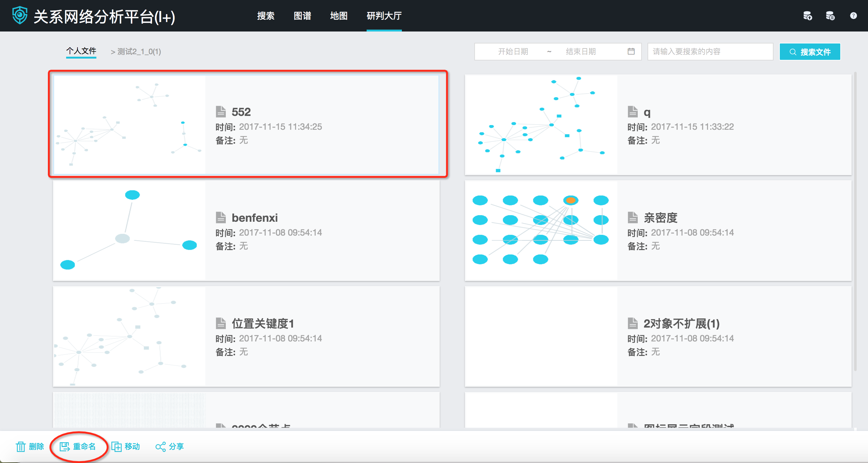Click the 测试2_1_0(1) breadcrumb

point(139,52)
